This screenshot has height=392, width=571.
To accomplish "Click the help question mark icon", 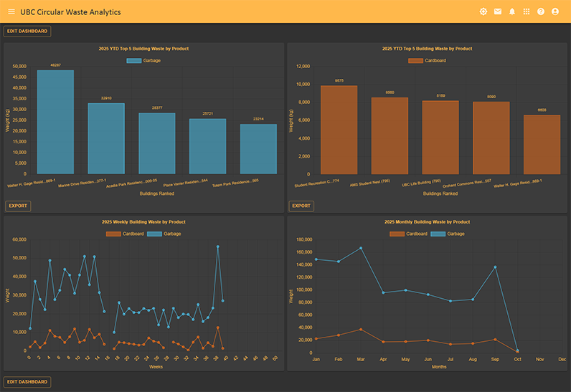I will point(541,12).
